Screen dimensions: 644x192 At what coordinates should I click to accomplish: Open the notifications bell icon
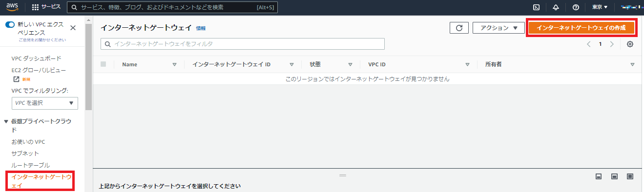[556, 7]
